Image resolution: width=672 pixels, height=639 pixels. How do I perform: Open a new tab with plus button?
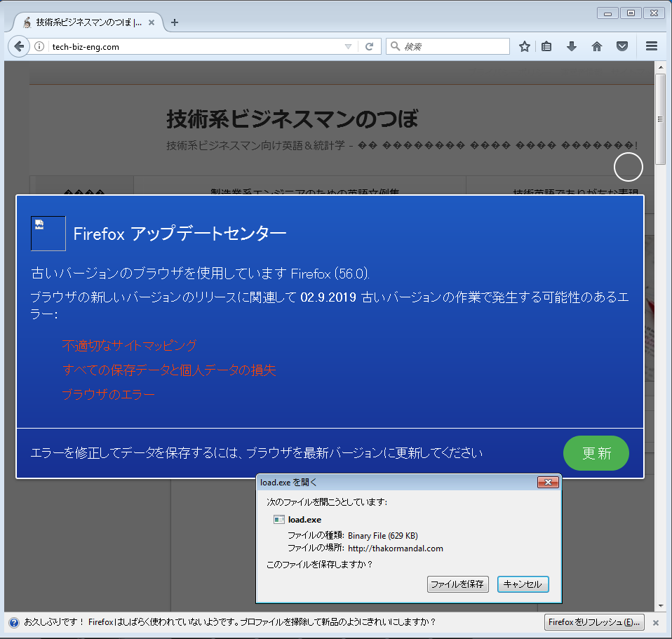point(175,22)
